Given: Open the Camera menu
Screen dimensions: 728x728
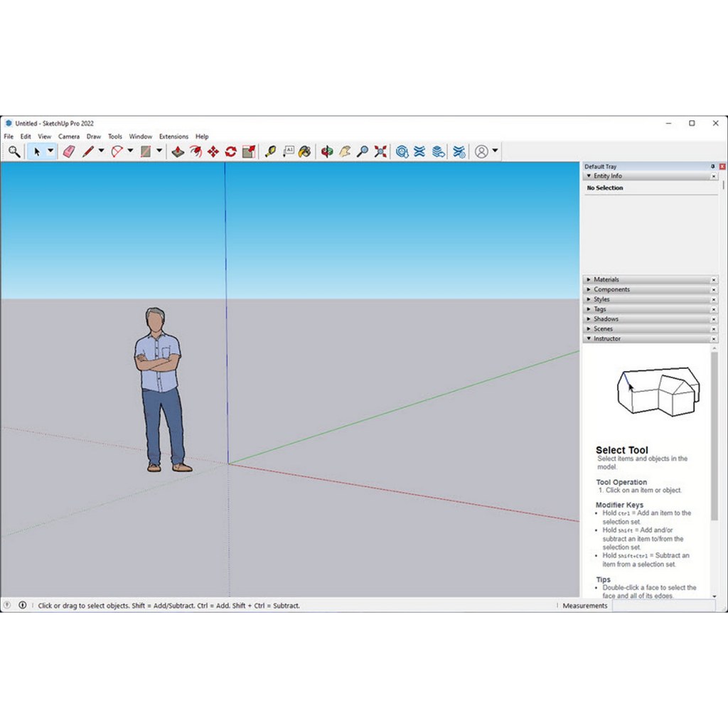Looking at the screenshot, I should 68,136.
